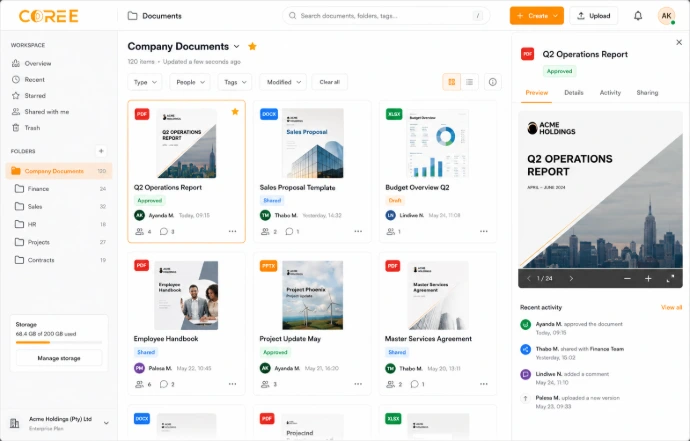Click View all recent activity
This screenshot has width=690, height=441.
coord(671,307)
